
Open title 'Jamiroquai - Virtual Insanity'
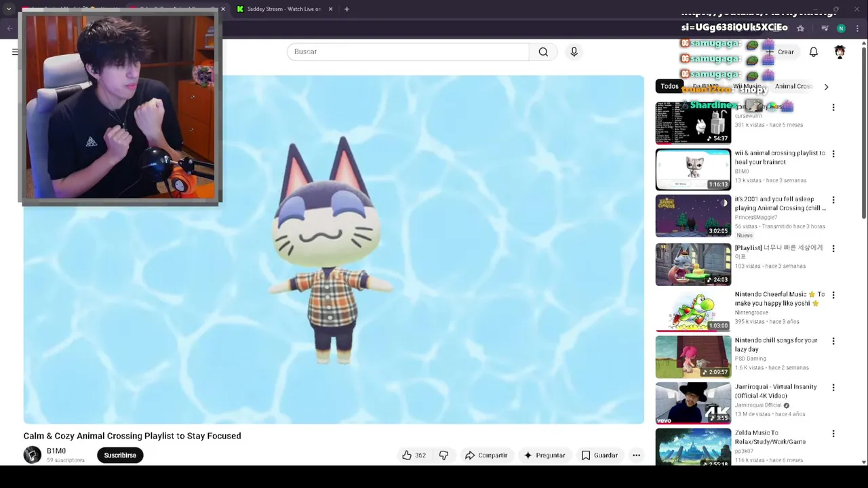tap(776, 391)
